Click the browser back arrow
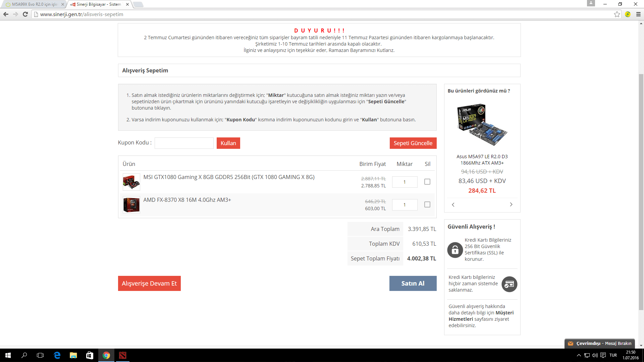This screenshot has height=362, width=644. click(6, 14)
